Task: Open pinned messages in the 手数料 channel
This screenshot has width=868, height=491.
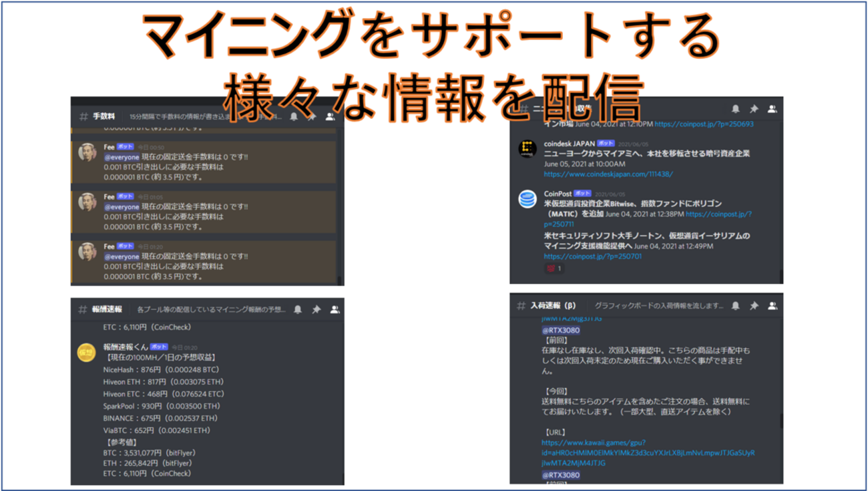Action: coord(311,117)
